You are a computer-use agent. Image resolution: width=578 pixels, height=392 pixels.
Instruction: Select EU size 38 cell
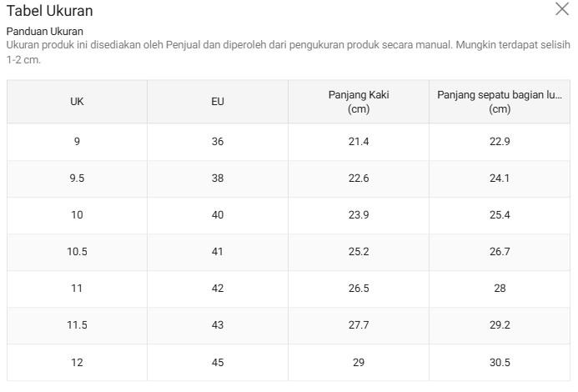[x=218, y=178]
